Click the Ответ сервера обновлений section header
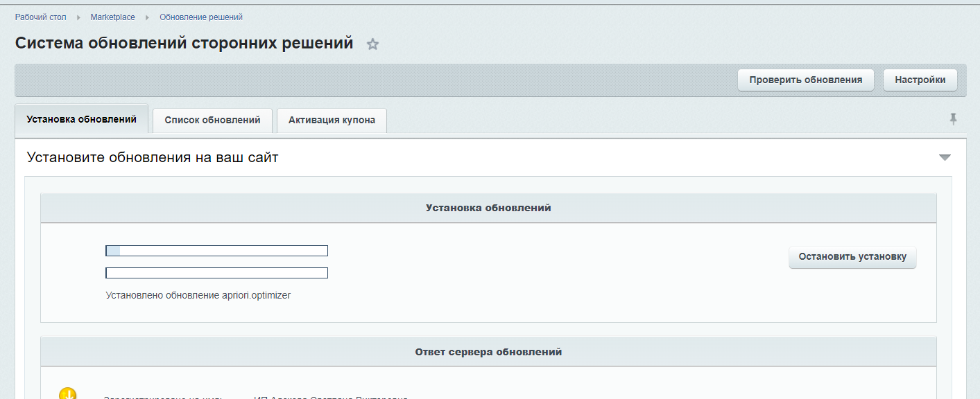This screenshot has height=399, width=980. (x=488, y=352)
